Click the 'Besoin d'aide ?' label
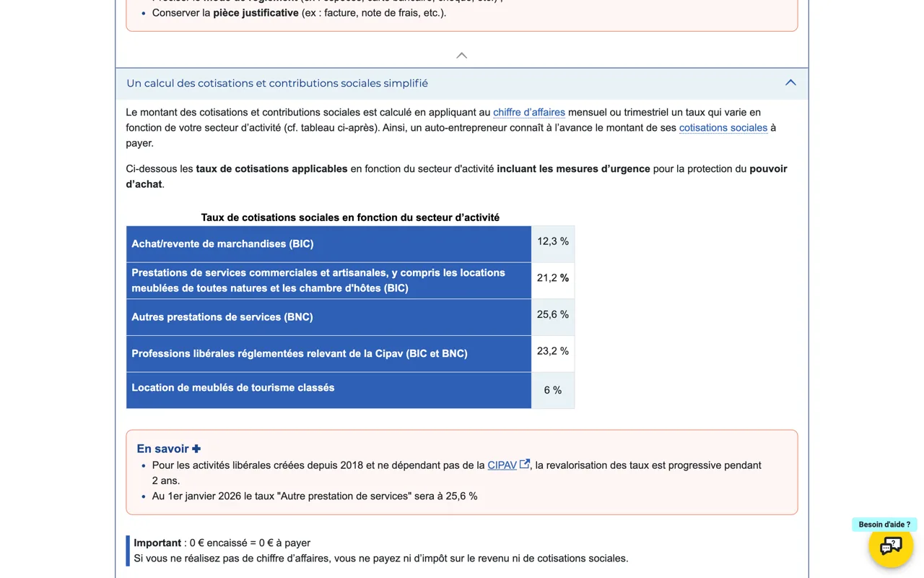Viewport: 924px width, 578px height. pyautogui.click(x=884, y=525)
